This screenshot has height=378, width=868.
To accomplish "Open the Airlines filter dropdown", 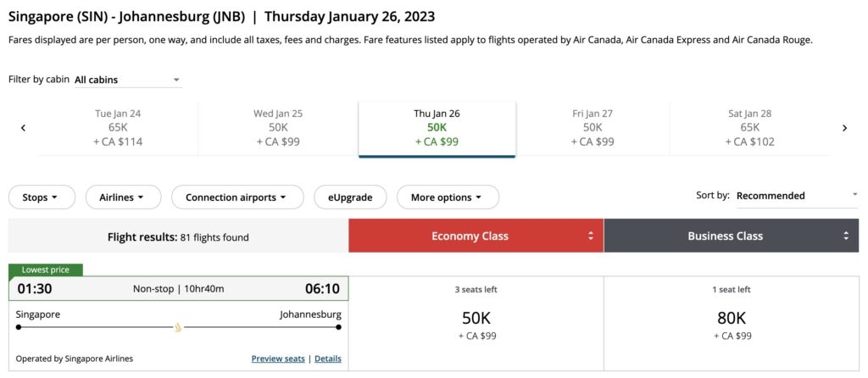I will (122, 197).
